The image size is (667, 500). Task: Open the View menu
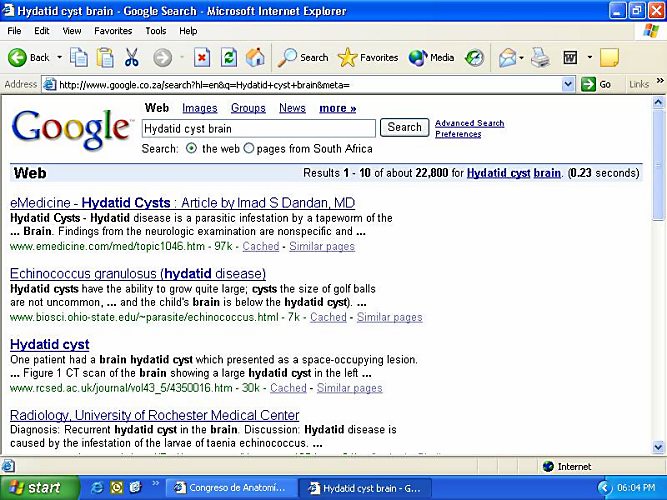71,31
